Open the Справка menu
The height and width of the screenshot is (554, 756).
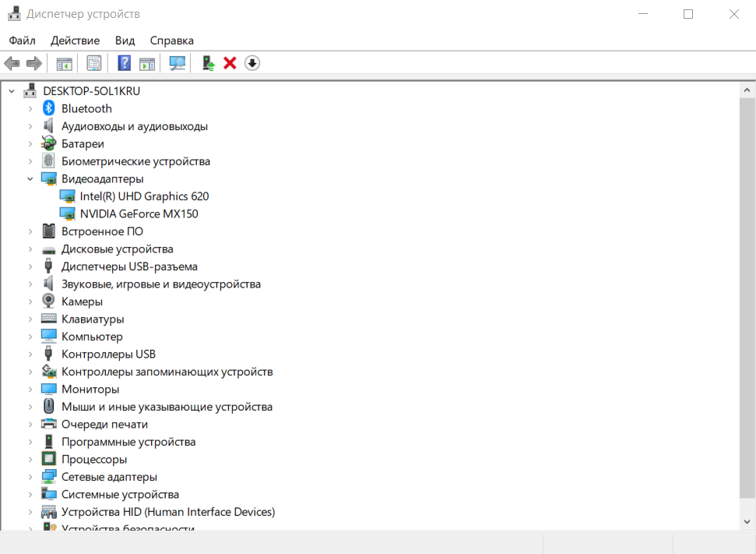pyautogui.click(x=171, y=41)
